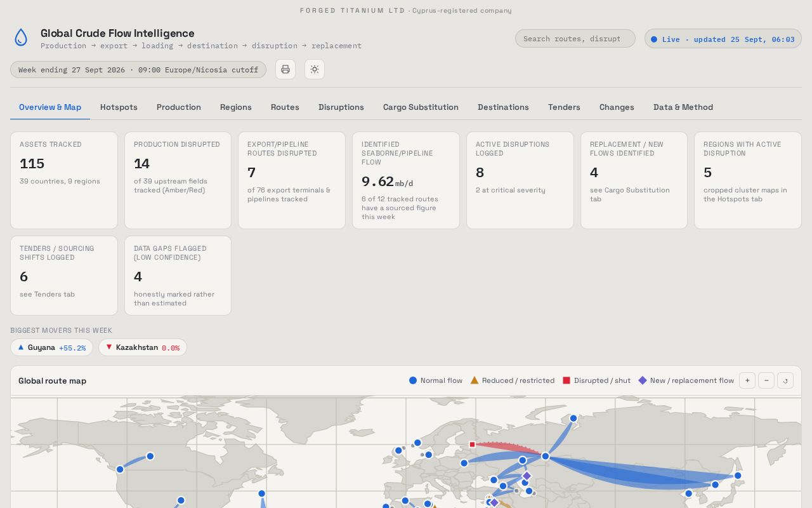
Task: Zoom in on the route map
Action: point(747,380)
